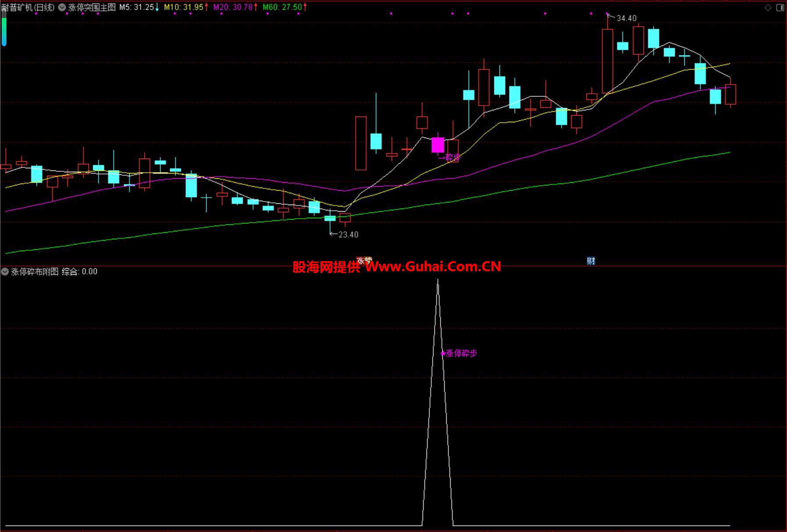This screenshot has width=787, height=532.
Task: Select the M20 moving average label
Action: click(233, 7)
